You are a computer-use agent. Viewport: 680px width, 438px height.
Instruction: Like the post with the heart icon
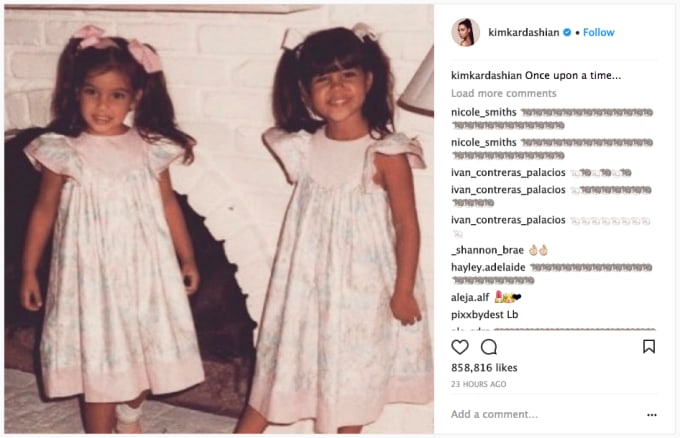(x=460, y=347)
